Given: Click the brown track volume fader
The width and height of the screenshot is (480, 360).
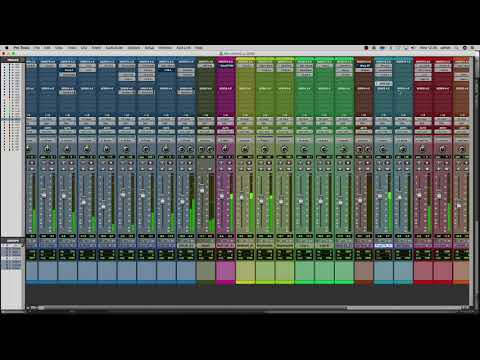Looking at the screenshot, I should click(360, 200).
